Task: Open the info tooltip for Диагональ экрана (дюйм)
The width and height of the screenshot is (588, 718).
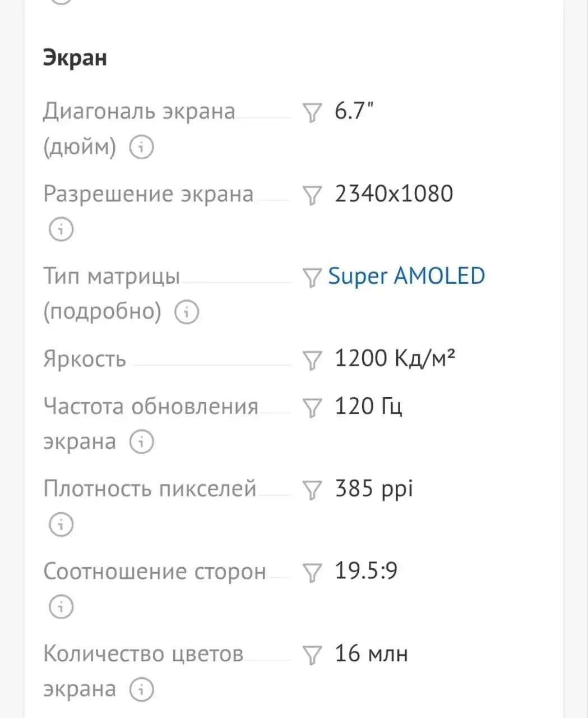Action: [x=141, y=148]
